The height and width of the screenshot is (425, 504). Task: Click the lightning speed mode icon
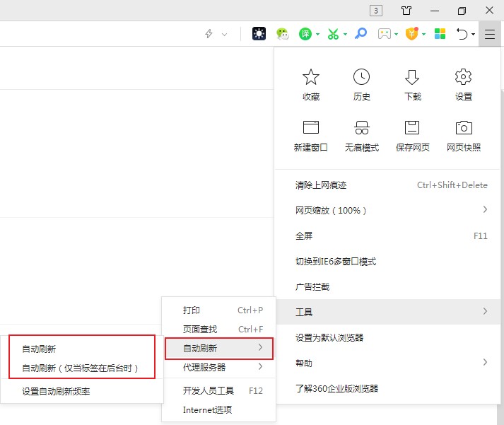pyautogui.click(x=209, y=34)
